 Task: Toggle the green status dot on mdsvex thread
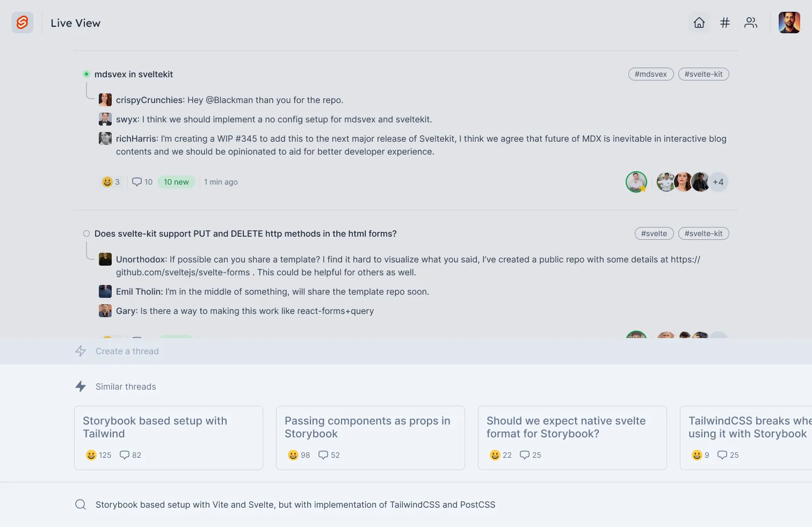pyautogui.click(x=86, y=74)
